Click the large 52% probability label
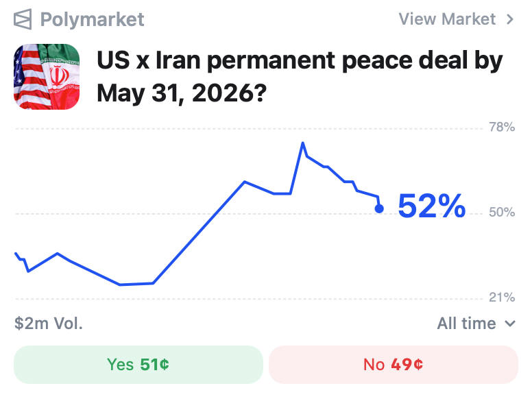The image size is (532, 399). pos(432,206)
